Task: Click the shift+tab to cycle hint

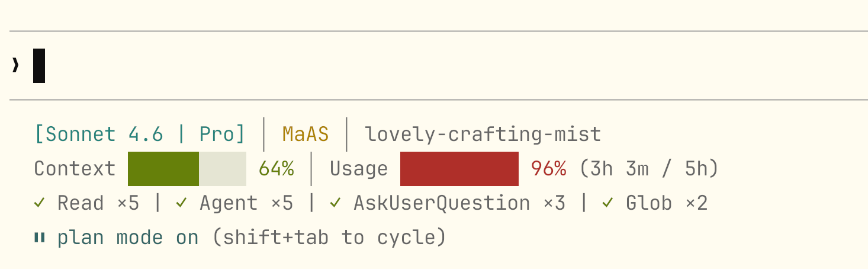Action: (329, 238)
